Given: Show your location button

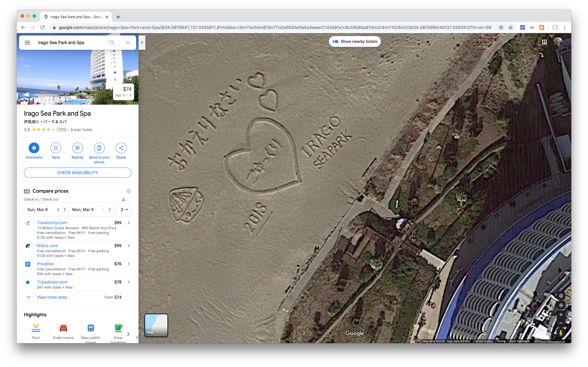Looking at the screenshot, I should tap(561, 305).
